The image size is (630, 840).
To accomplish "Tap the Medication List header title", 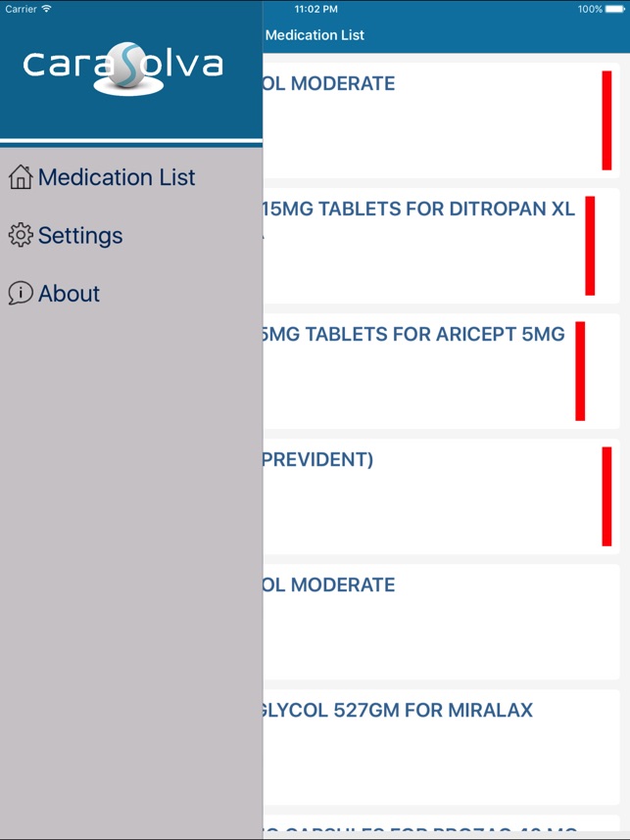I will tap(315, 35).
